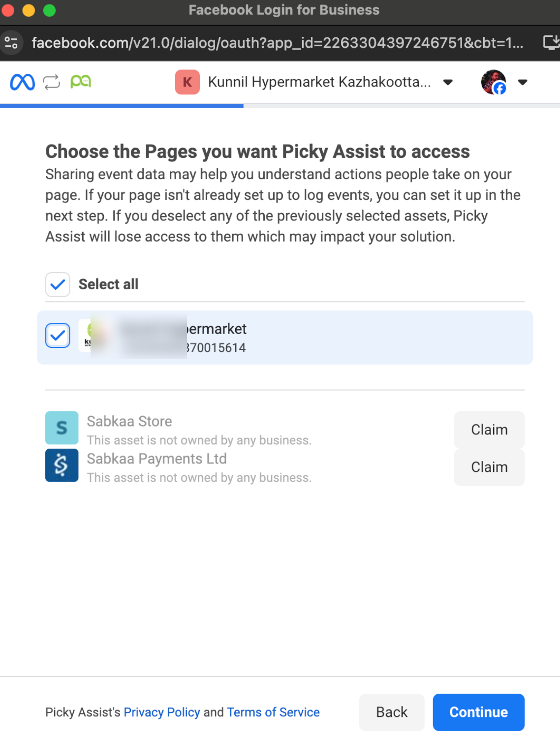Click the sync arrows icon
Image resolution: width=560 pixels, height=739 pixels.
click(52, 82)
